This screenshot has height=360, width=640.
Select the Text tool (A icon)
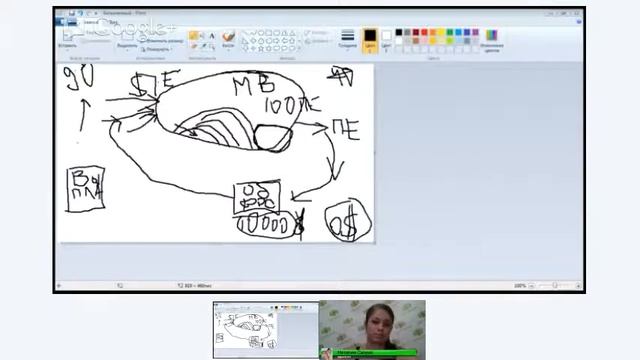212,36
